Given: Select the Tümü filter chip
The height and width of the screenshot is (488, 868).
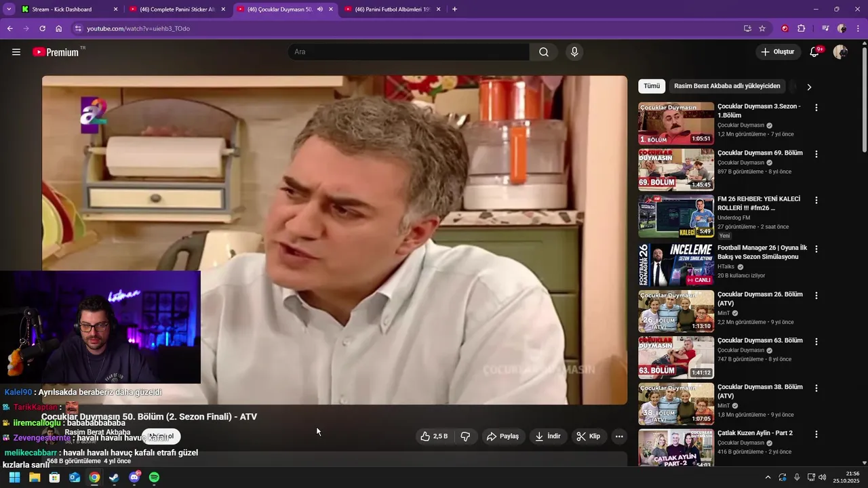Looking at the screenshot, I should [652, 86].
